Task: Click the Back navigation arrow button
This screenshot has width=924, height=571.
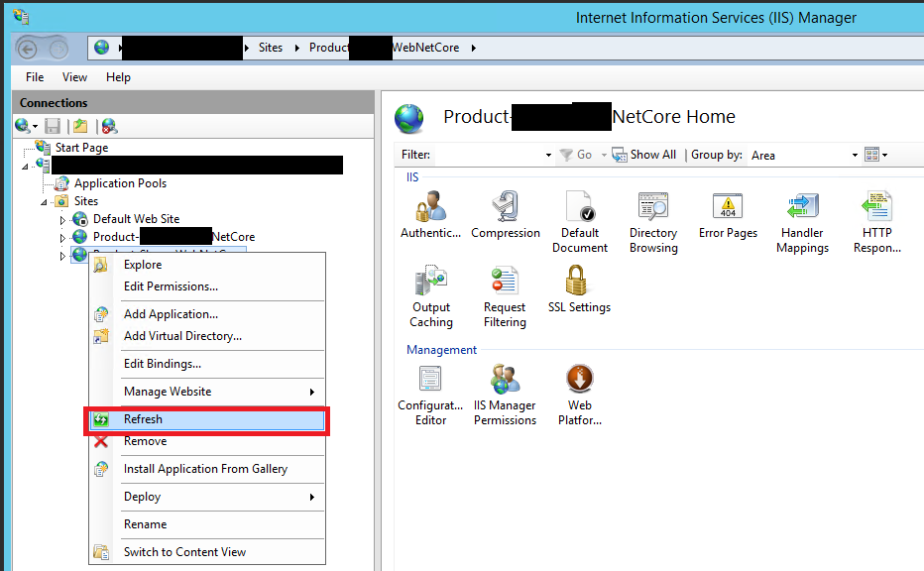Action: click(27, 49)
